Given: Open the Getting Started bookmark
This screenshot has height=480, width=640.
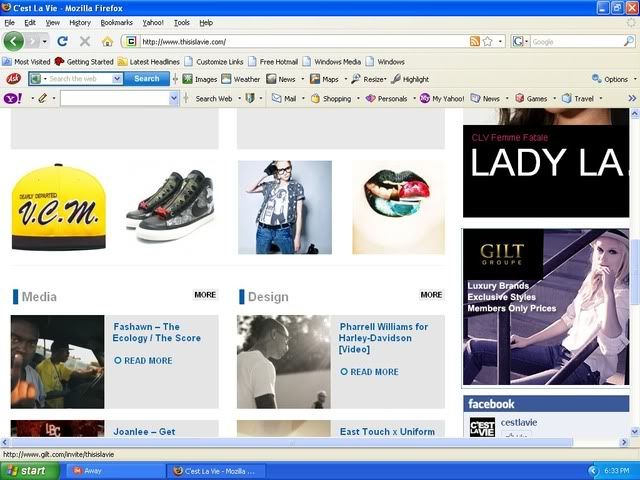Looking at the screenshot, I should click(84, 62).
